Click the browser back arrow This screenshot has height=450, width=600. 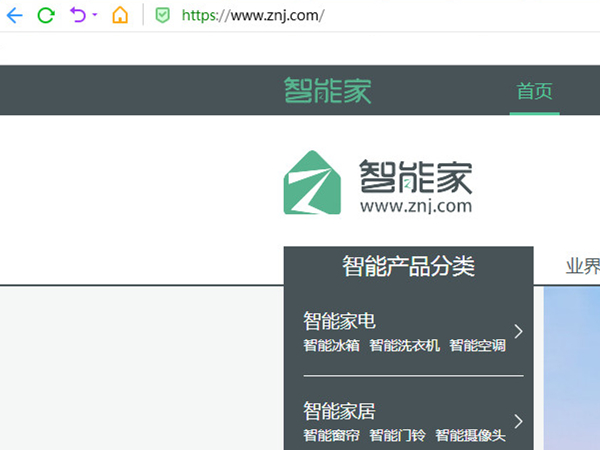click(x=14, y=16)
